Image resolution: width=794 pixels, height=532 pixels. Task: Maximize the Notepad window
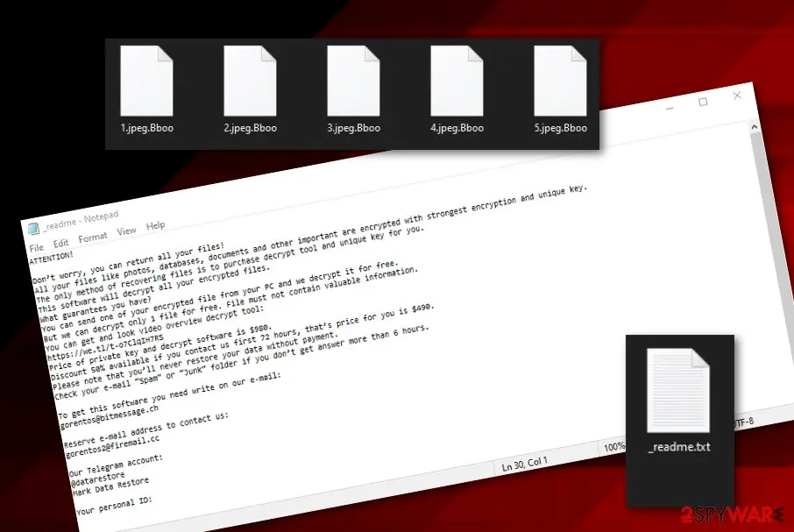[x=703, y=102]
